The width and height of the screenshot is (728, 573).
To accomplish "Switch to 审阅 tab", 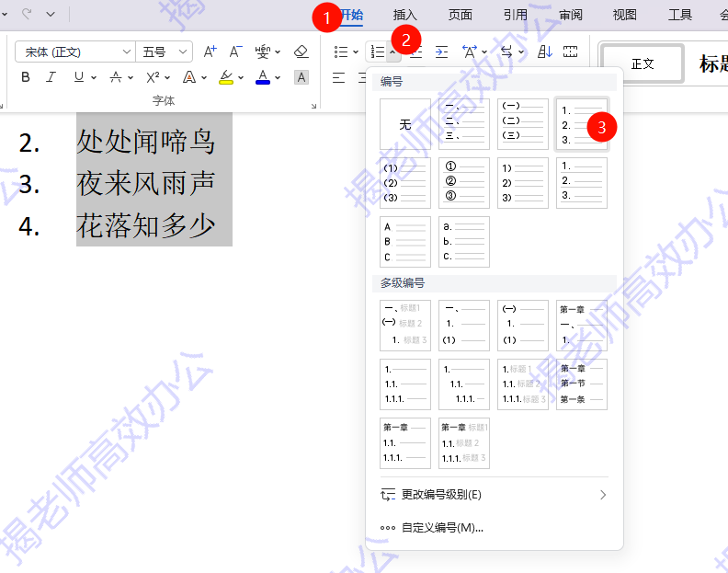I will [570, 15].
